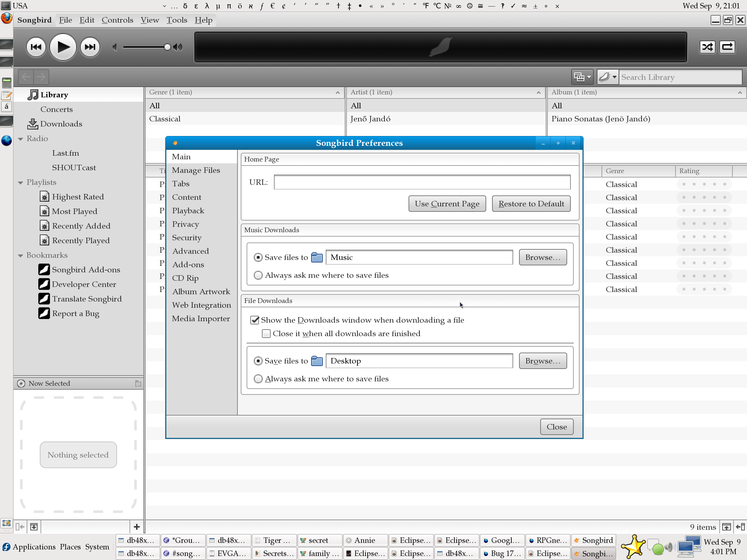Viewport: 747px width, 560px height.
Task: Open the Highest Rated smart playlist
Action: click(x=78, y=197)
